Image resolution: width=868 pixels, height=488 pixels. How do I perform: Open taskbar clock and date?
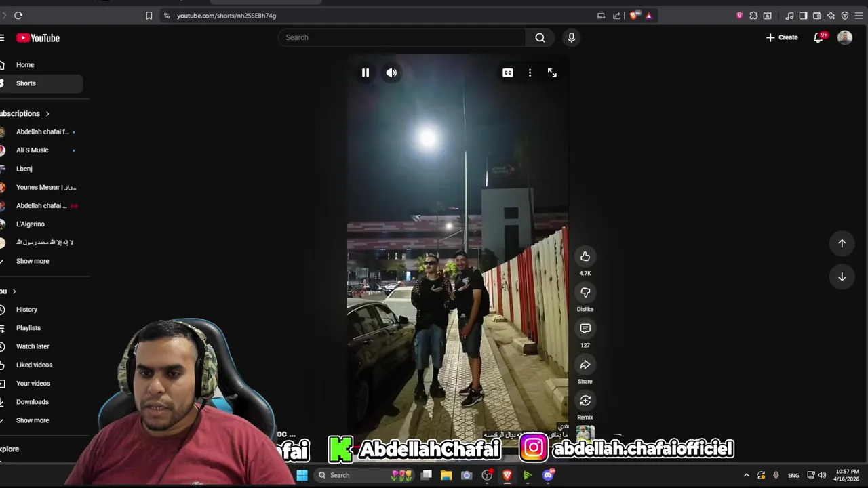pos(847,475)
